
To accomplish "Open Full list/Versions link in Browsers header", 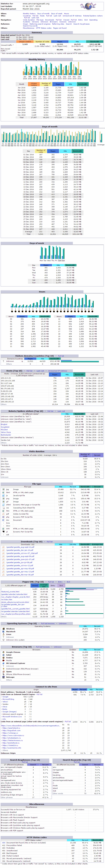I will coord(43,647).
